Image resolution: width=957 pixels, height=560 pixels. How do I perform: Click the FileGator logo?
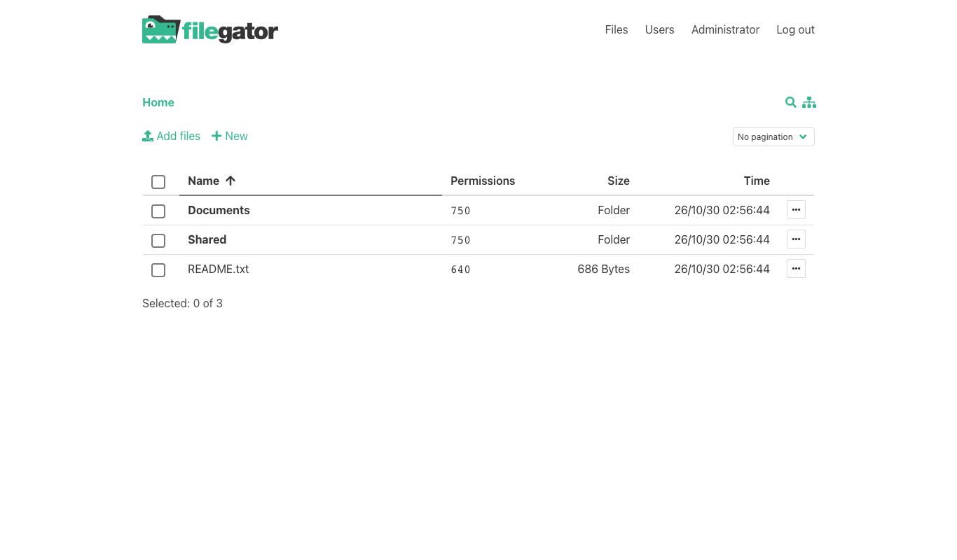pyautogui.click(x=210, y=29)
